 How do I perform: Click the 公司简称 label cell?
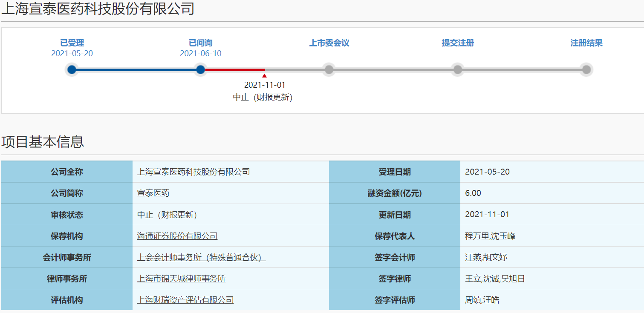[x=67, y=193]
